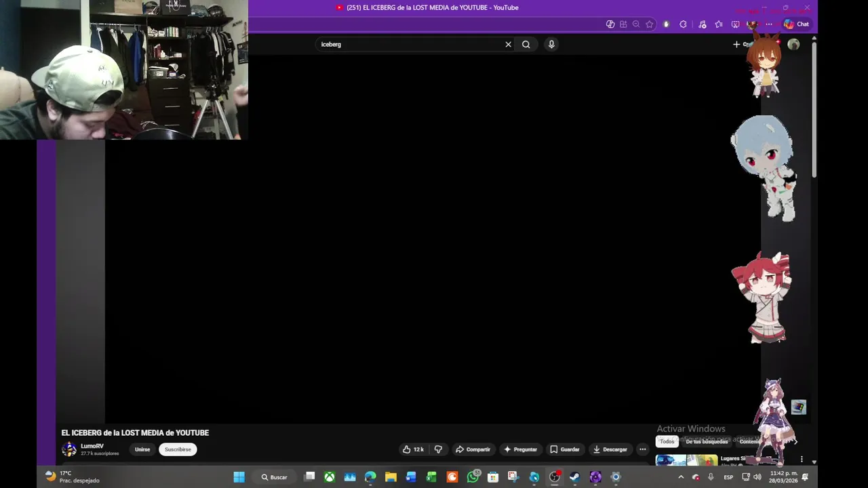
Task: Launch the Xbox app from taskbar
Action: [330, 477]
